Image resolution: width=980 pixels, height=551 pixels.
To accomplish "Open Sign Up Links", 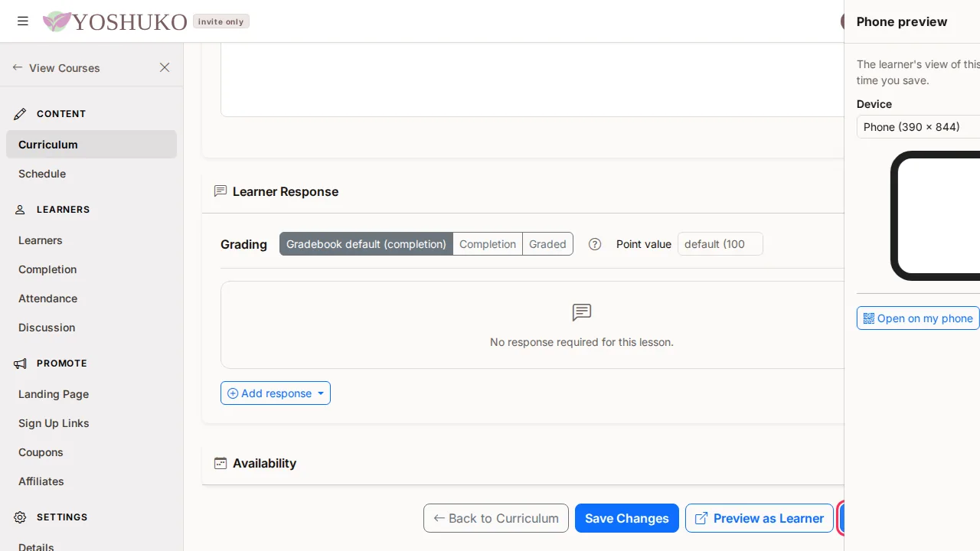I will click(x=91, y=423).
